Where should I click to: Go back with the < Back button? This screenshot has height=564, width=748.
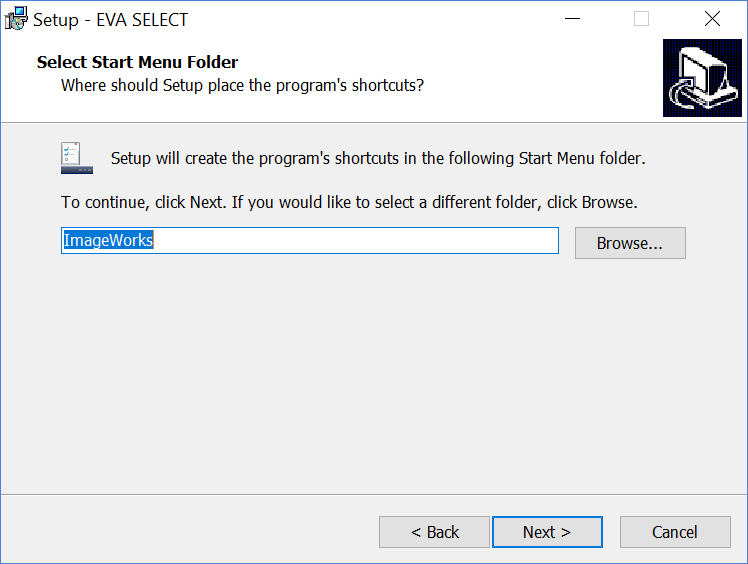point(435,532)
